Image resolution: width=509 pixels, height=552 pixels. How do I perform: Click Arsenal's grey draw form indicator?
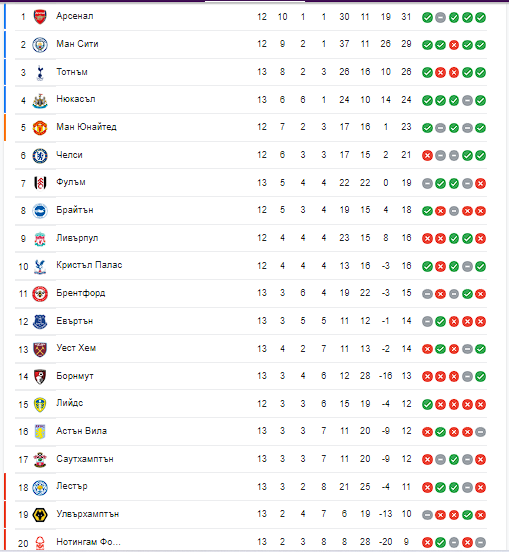coord(440,17)
